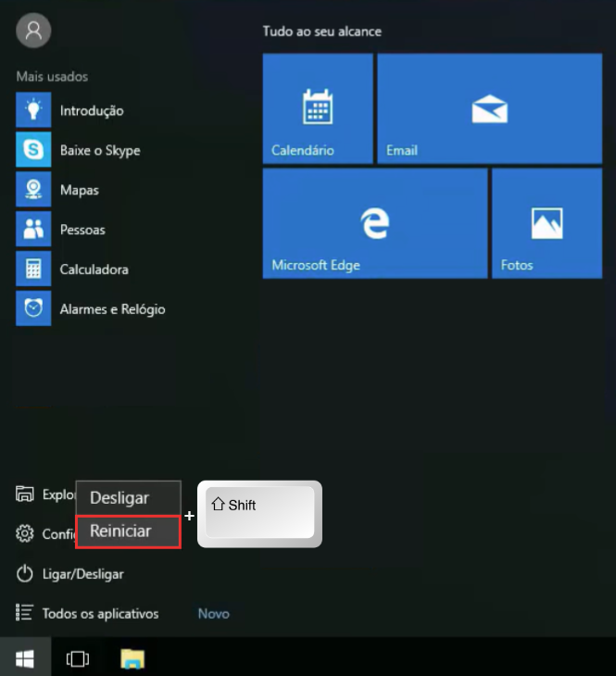Open Alarmes e Relógio clock icon
The height and width of the screenshot is (676, 616).
[33, 309]
